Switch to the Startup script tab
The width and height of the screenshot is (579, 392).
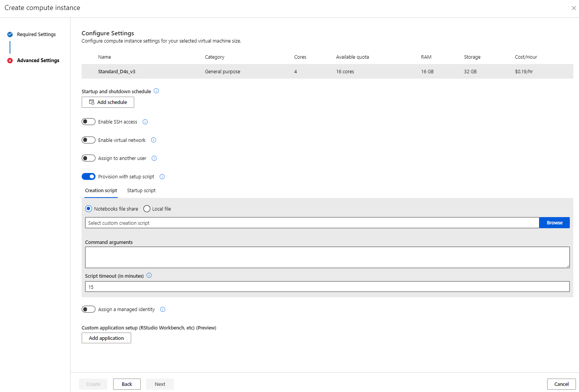click(141, 191)
